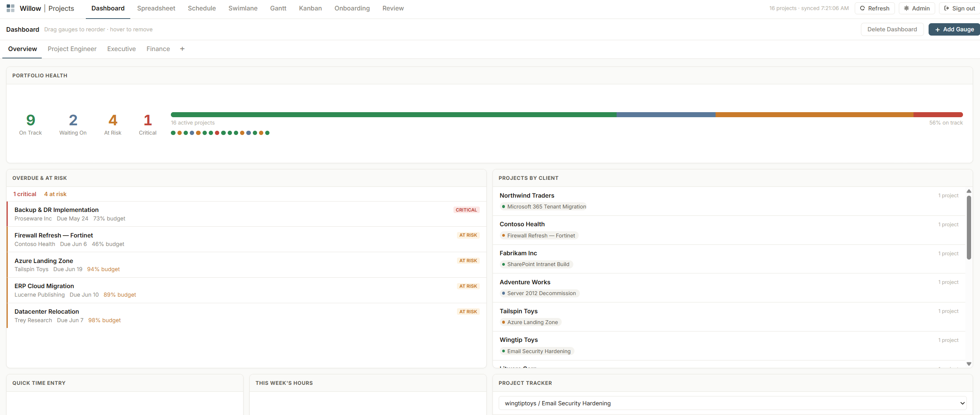Open the Schedule view
This screenshot has height=415, width=980.
coord(202,8)
